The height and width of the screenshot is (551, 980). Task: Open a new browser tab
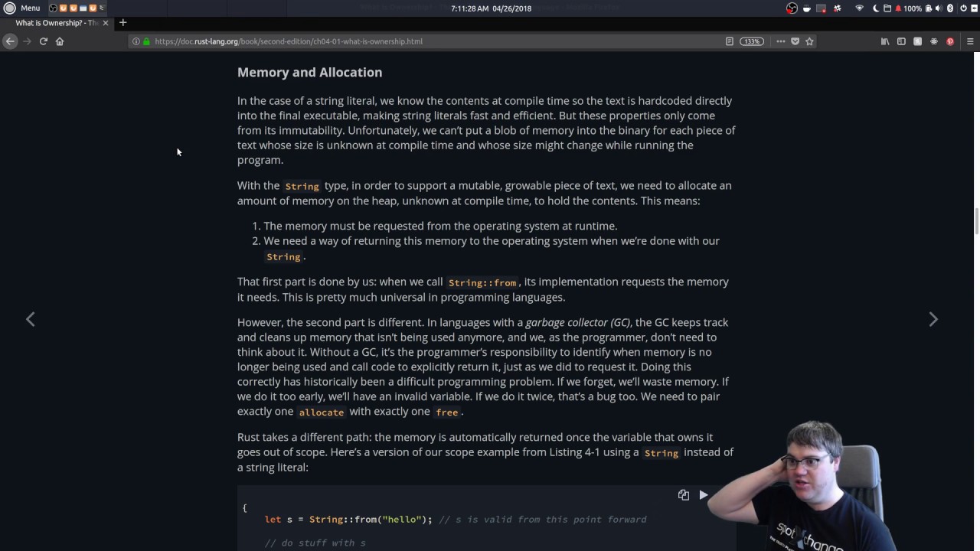pyautogui.click(x=122, y=23)
